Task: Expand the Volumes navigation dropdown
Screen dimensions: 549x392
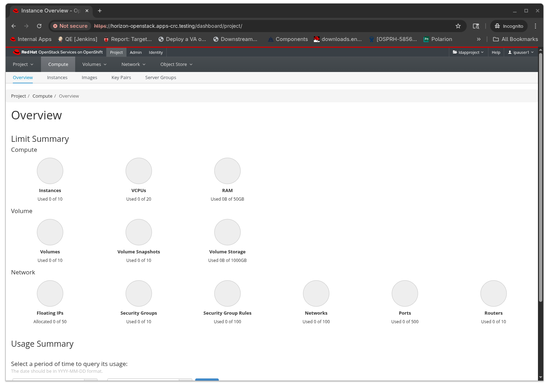Action: pos(94,65)
